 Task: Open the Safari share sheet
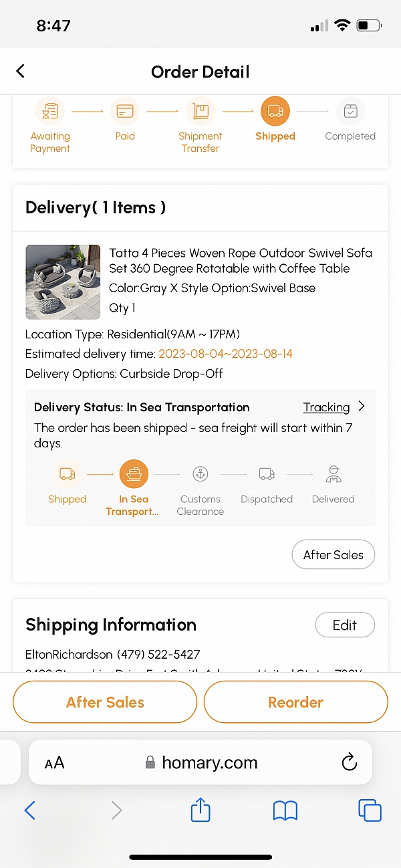[200, 810]
